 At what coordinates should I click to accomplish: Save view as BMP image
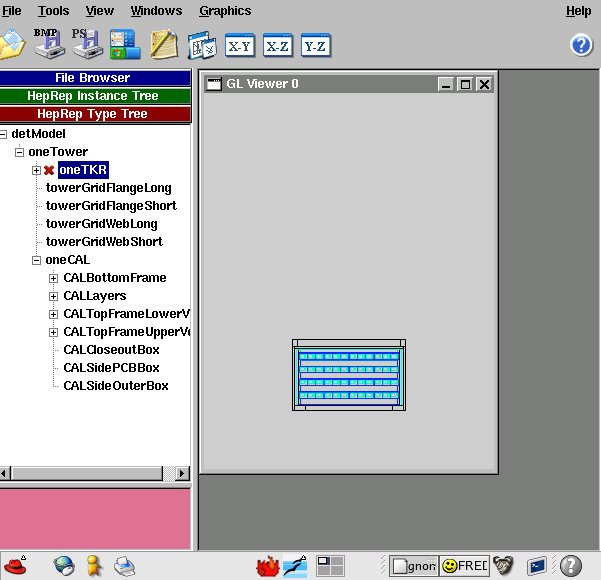tap(47, 43)
